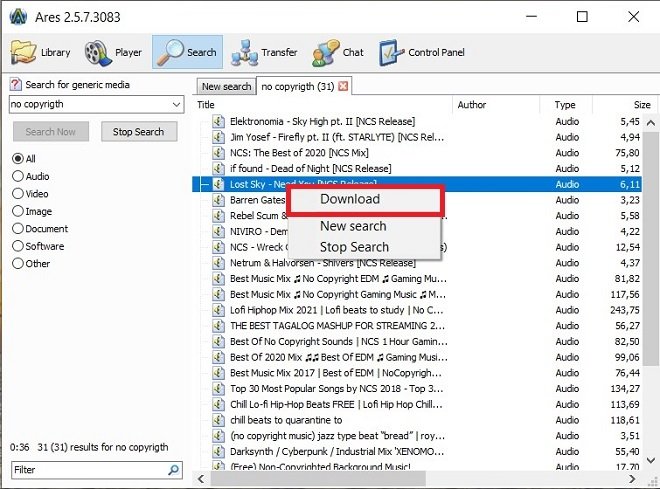
Task: Click the horizontal scrollbar thumb
Action: pyautogui.click(x=318, y=479)
